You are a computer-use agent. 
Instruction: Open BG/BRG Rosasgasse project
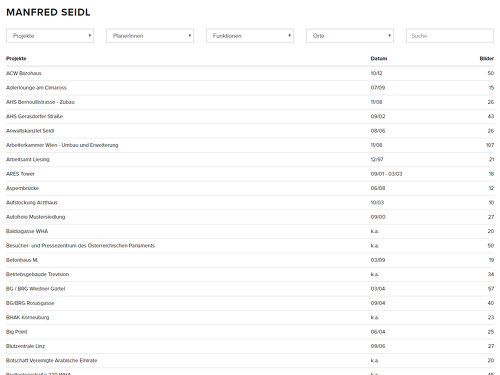point(30,303)
